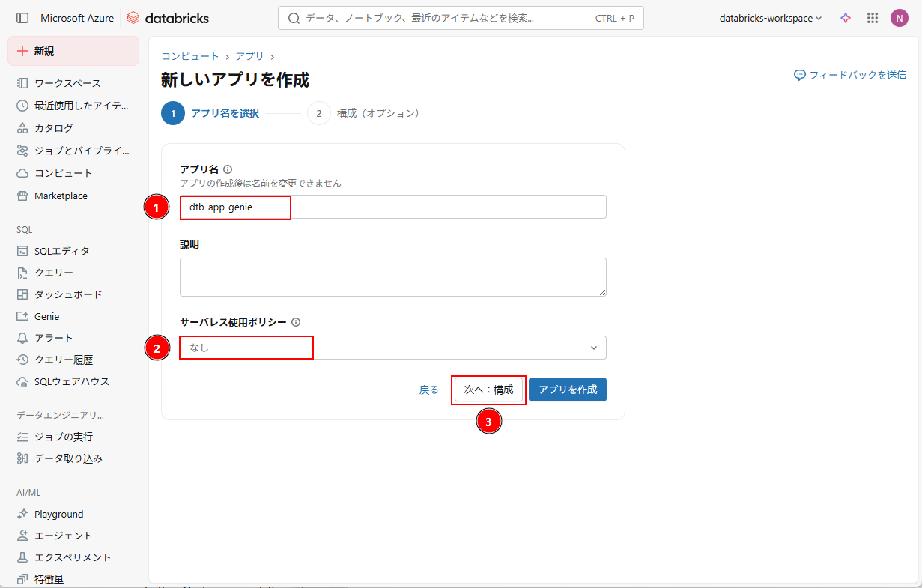
Task: Open Marketplace from the sidebar
Action: [x=61, y=196]
